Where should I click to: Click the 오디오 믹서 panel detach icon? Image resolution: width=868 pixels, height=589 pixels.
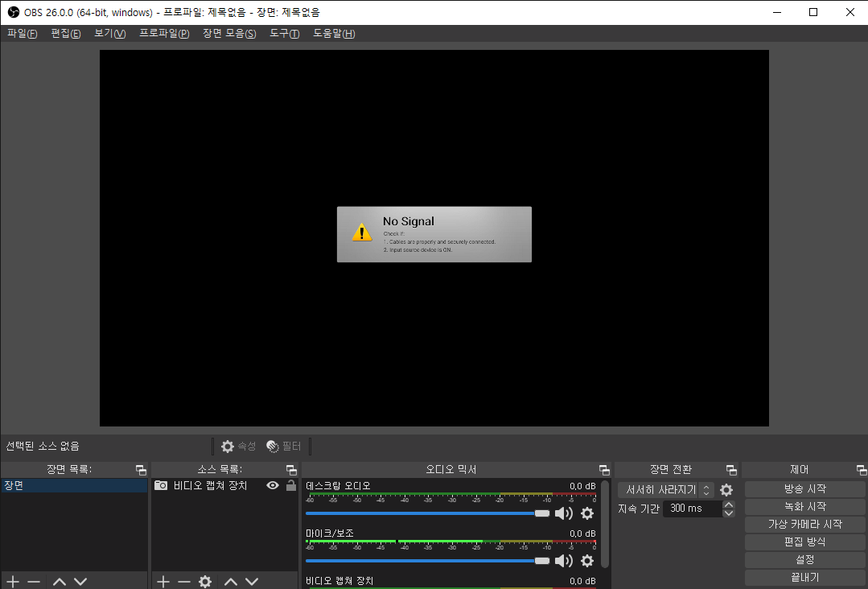tap(604, 469)
